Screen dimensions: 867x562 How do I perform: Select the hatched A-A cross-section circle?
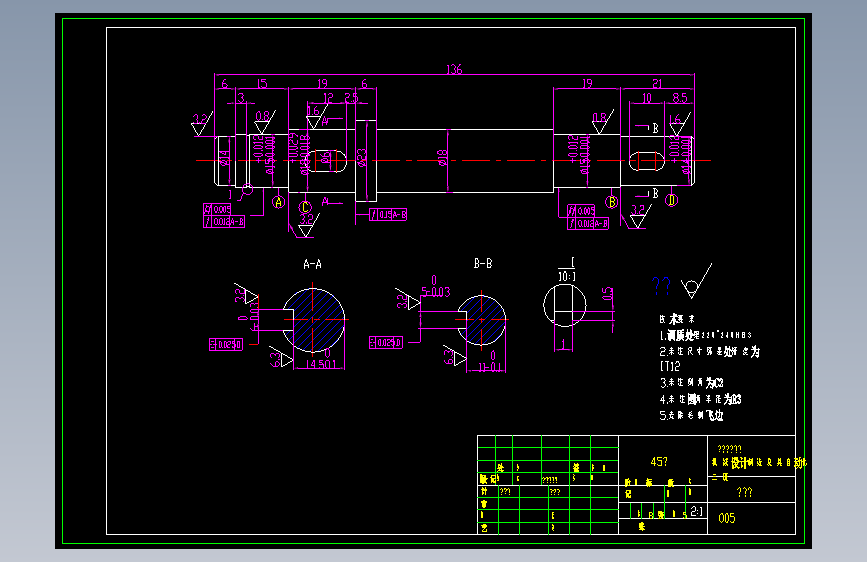pos(314,320)
